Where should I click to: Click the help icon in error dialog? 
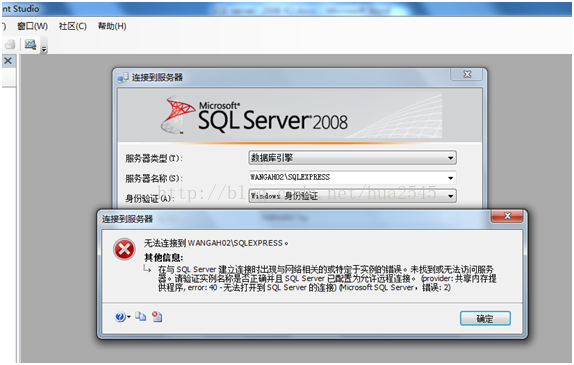pyautogui.click(x=120, y=317)
